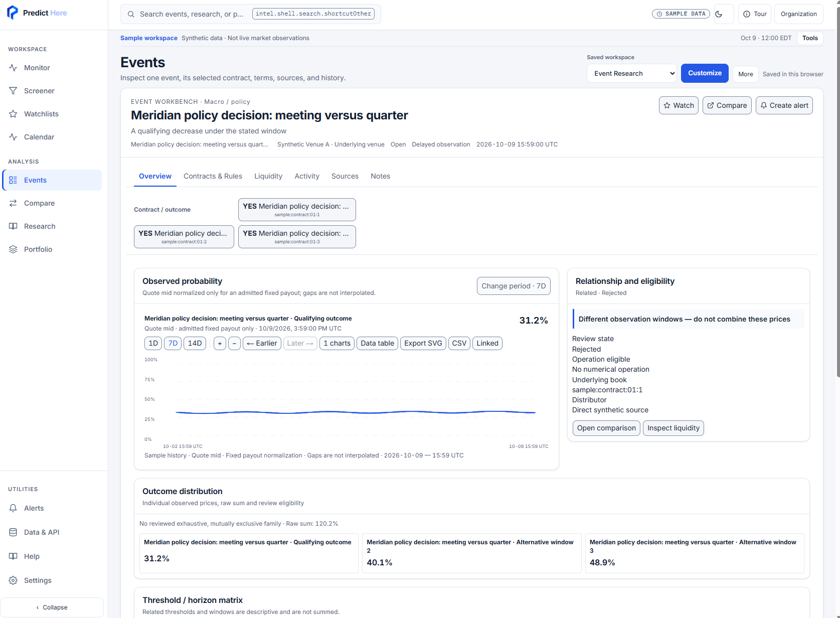Switch to the Overview tab
This screenshot has height=618, width=840.
[x=155, y=176]
